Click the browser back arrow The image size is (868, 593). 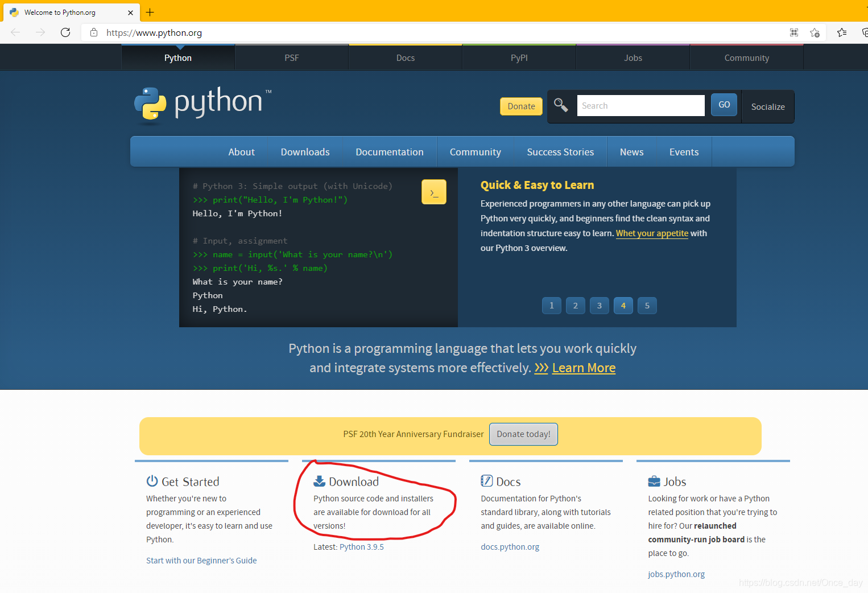pyautogui.click(x=15, y=32)
